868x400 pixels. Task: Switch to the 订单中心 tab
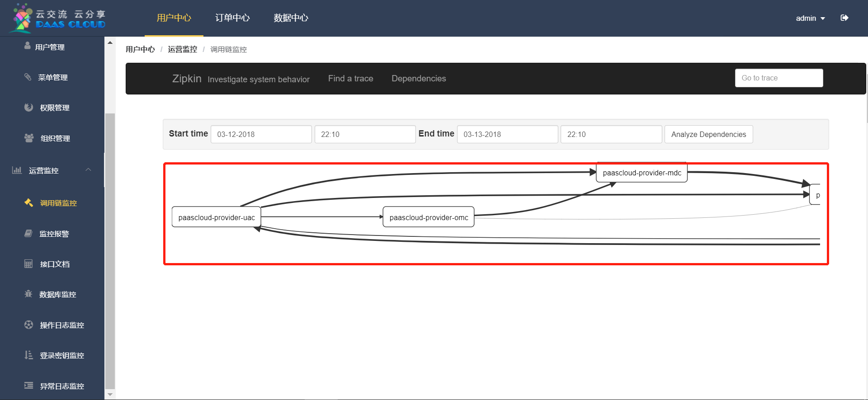coord(232,18)
